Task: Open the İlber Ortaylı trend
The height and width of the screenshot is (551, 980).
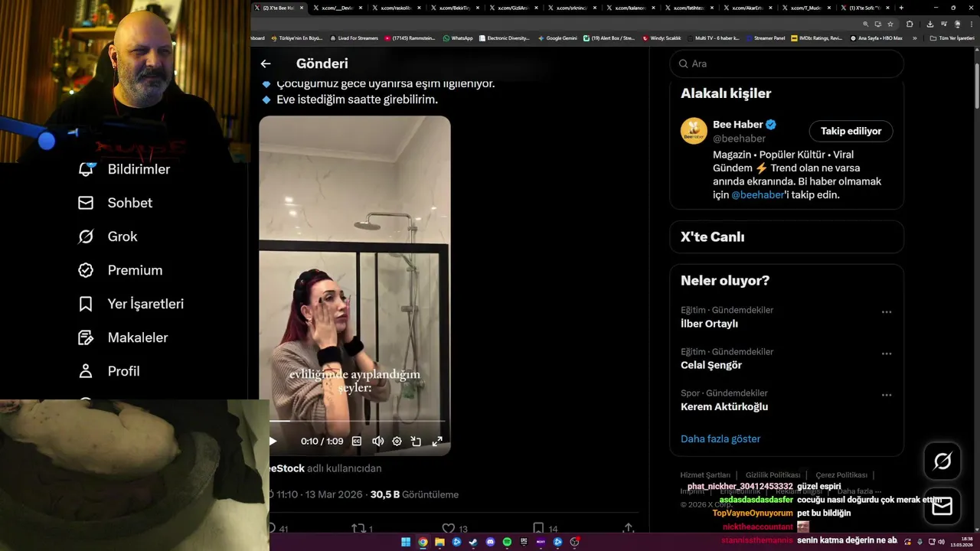Action: [x=709, y=324]
